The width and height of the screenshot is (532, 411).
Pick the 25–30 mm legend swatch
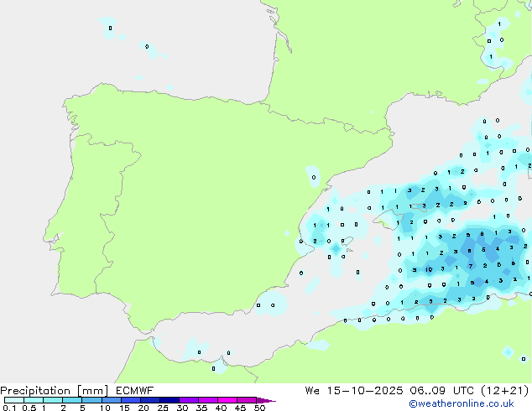(x=169, y=400)
